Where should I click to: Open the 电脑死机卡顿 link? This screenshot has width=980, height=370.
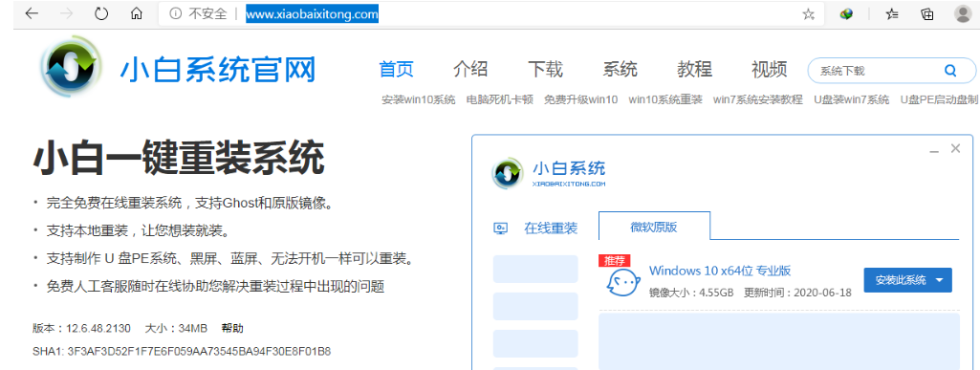point(500,99)
